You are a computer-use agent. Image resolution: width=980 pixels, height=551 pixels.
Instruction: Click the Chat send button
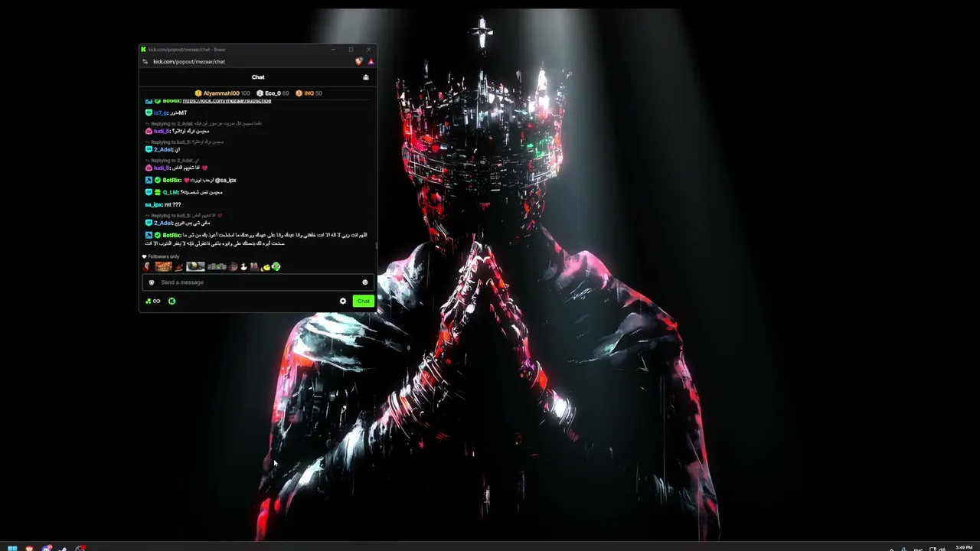click(363, 301)
